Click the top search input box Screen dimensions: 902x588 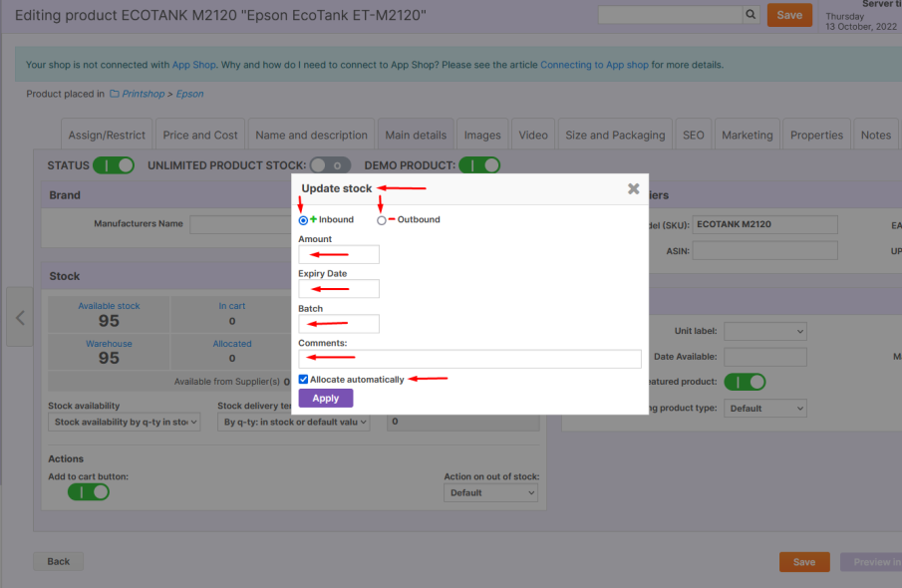[671, 14]
